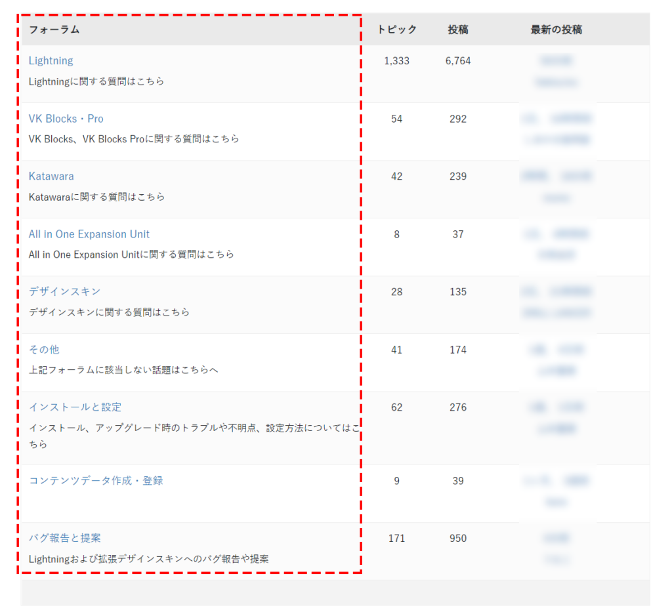Click the 投稿 column header
Image resolution: width=672 pixels, height=616 pixels.
click(457, 30)
